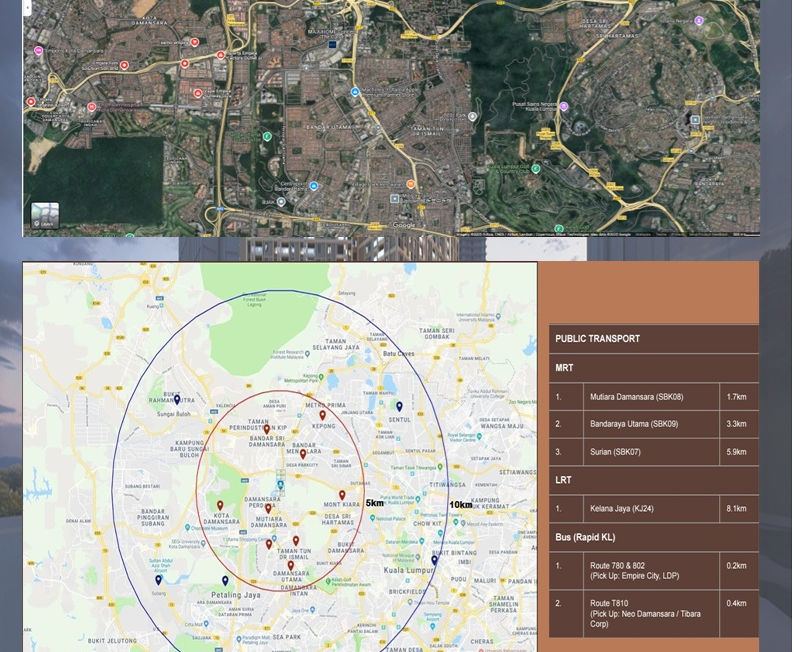794x652 pixels.
Task: Select the red pin at Kepong
Action: pyautogui.click(x=323, y=416)
